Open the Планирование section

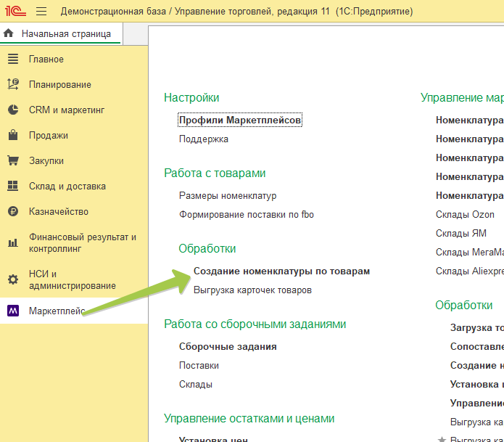point(60,85)
